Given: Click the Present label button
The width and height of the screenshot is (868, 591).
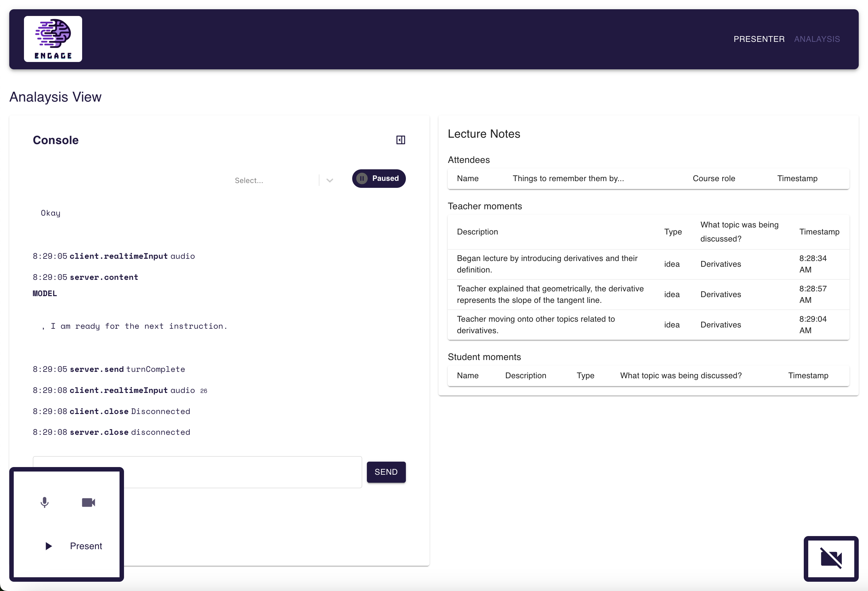Looking at the screenshot, I should pos(86,546).
